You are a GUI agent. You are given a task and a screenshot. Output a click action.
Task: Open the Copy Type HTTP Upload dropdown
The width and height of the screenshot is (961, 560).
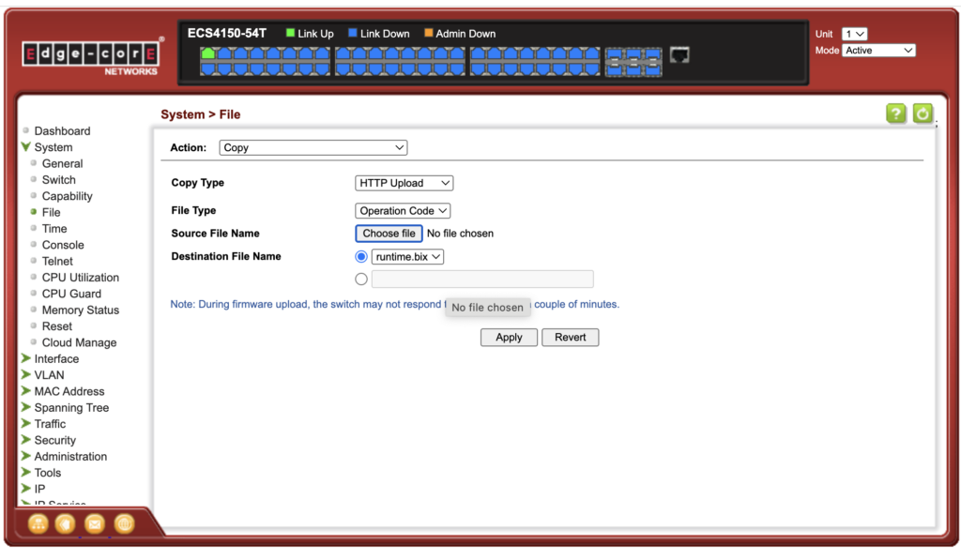[x=404, y=183]
